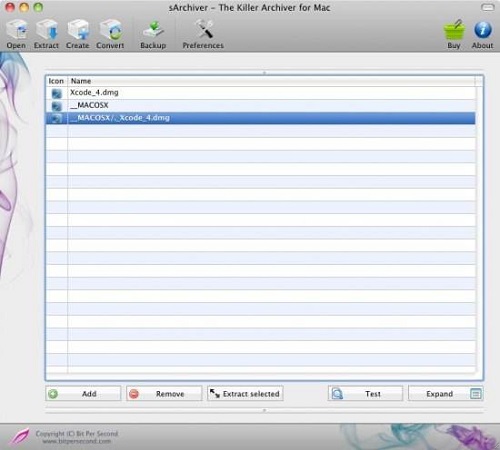Image resolution: width=500 pixels, height=450 pixels.
Task: Minimize the window with the yellow button
Action: pyautogui.click(x=24, y=7)
